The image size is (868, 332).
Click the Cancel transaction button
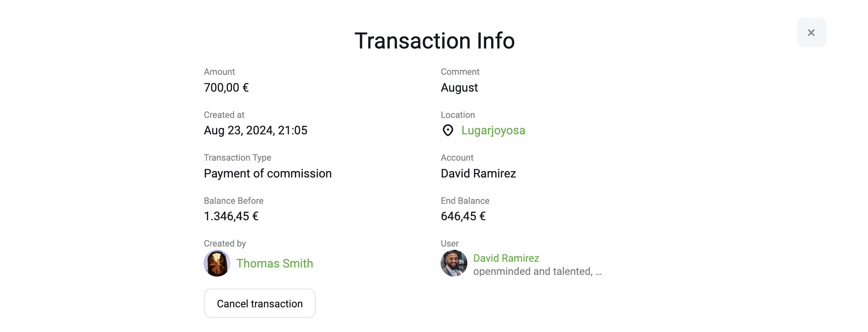pos(260,303)
